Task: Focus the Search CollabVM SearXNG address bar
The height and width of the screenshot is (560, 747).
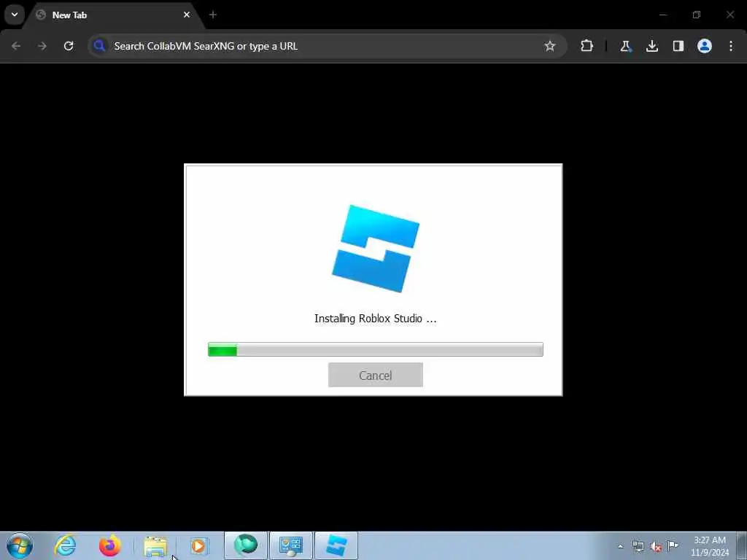Action: [328, 46]
